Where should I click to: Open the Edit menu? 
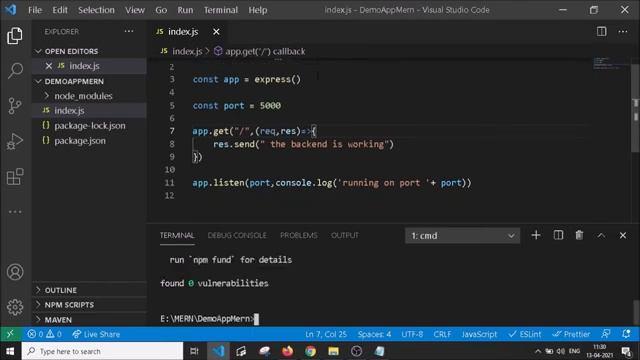point(60,10)
